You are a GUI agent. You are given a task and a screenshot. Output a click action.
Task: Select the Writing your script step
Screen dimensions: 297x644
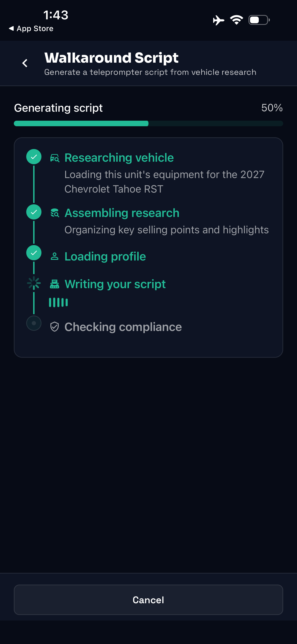pos(115,284)
